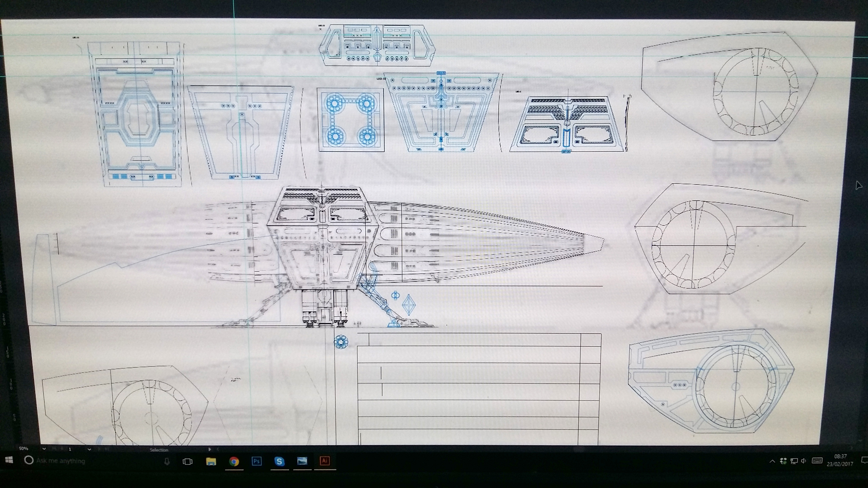The image size is (868, 488).
Task: Select the square panel with four ring clusters
Action: point(351,120)
